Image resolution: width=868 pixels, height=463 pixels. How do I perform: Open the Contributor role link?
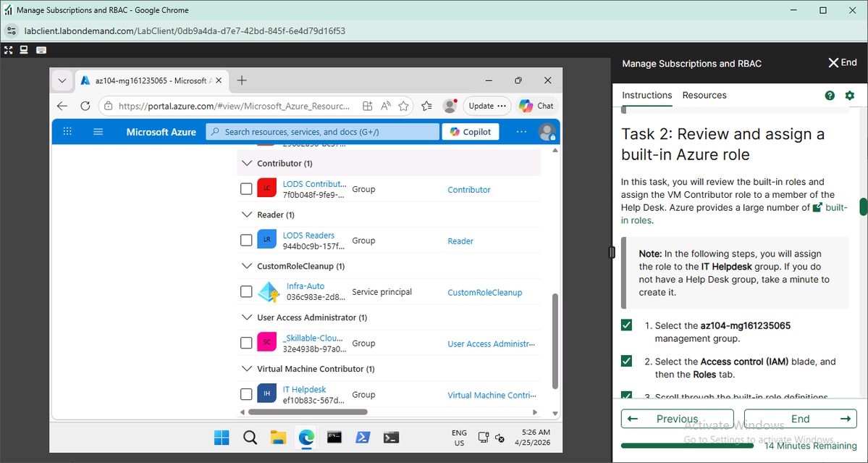pos(469,189)
